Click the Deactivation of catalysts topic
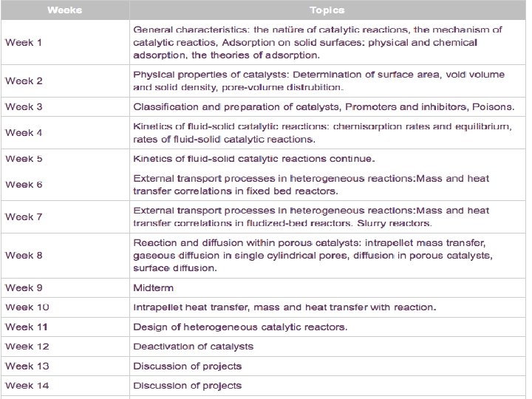The image size is (532, 399). click(x=193, y=346)
